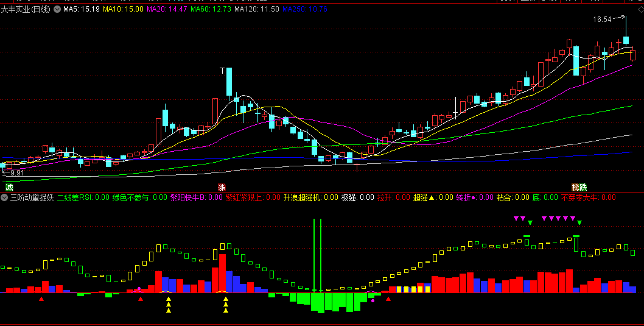Screen dimensions: 644x326
Task: Select the MA60: 12.73 label
Action: coord(211,9)
